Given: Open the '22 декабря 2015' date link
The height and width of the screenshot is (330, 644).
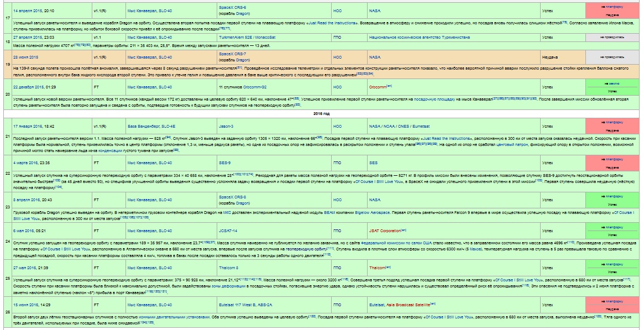Looking at the screenshot, I should 28,87.
